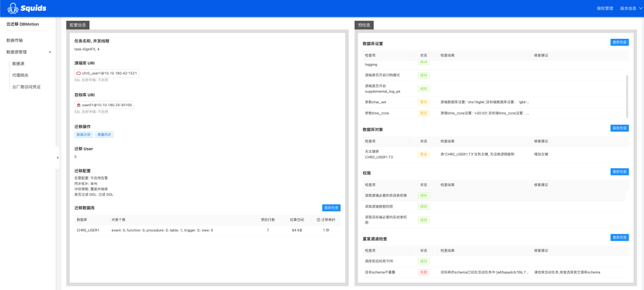Click 重新检查 in 权限 section
644x290 pixels.
620,172
